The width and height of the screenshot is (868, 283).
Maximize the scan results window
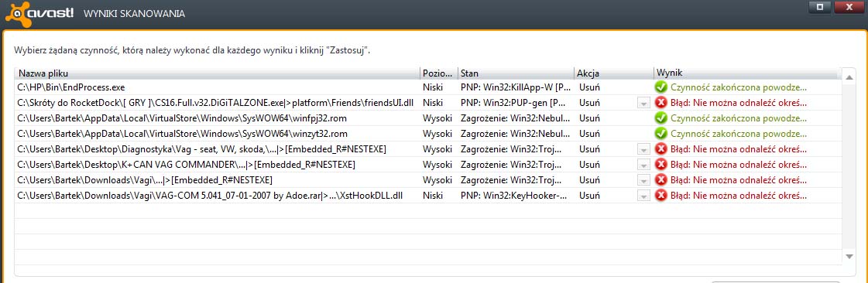(x=820, y=7)
